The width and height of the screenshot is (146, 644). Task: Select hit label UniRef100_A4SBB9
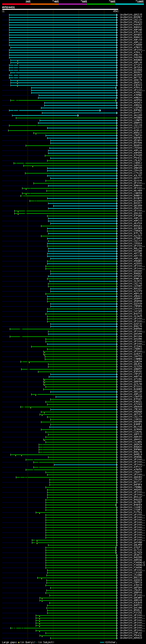(x=131, y=118)
